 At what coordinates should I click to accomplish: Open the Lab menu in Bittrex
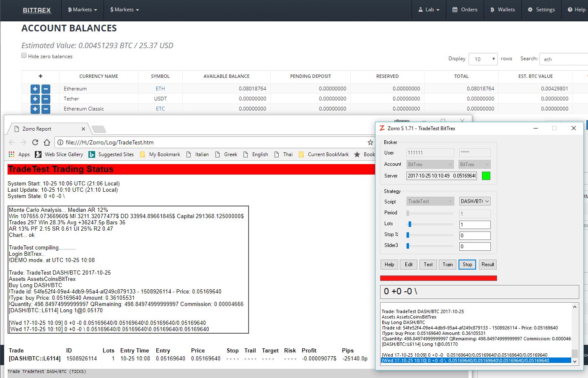pyautogui.click(x=429, y=10)
